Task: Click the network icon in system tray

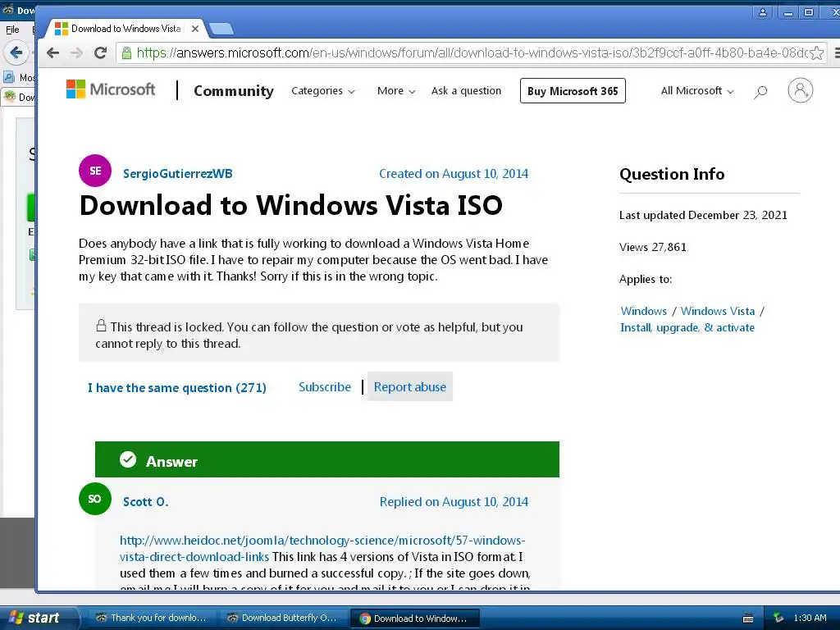Action: pos(778,619)
